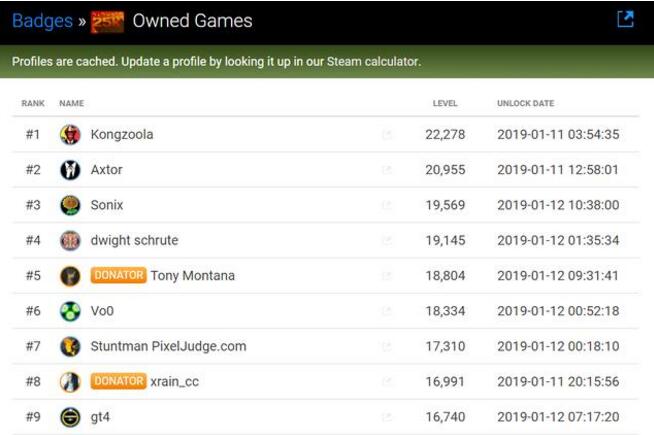
Task: Click dwight schrute's avatar icon
Action: (x=70, y=241)
